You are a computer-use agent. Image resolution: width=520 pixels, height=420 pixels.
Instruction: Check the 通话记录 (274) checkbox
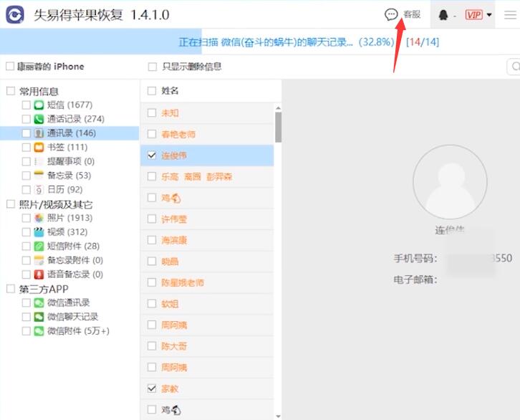[x=27, y=119]
